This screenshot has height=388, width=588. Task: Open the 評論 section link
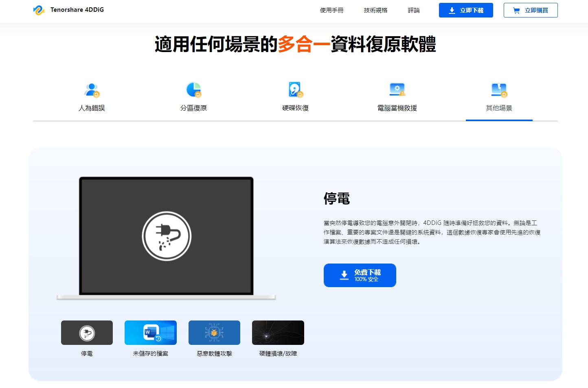point(414,11)
